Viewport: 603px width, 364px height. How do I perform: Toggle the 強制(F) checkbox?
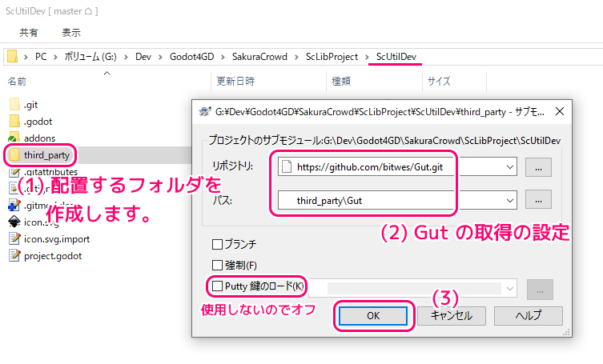[217, 266]
